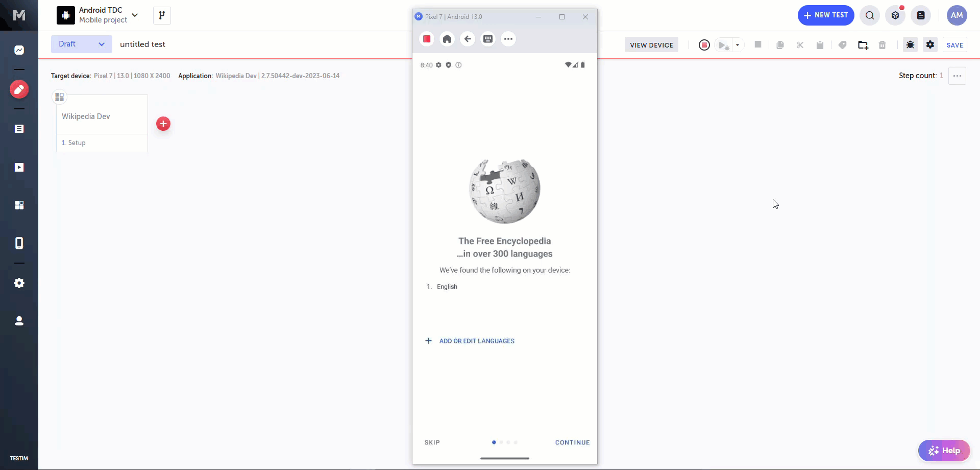Open the search magnifier icon
This screenshot has height=470, width=980.
click(x=870, y=15)
